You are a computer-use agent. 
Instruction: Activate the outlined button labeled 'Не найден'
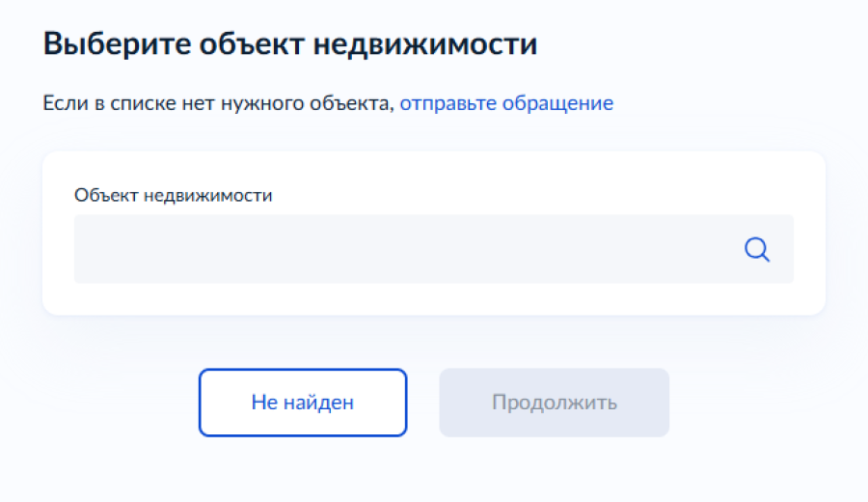click(303, 403)
